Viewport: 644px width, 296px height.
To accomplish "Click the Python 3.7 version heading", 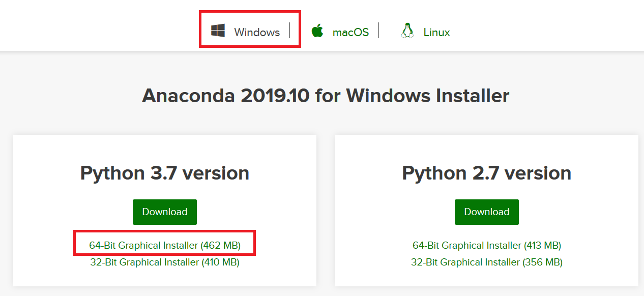I will pos(165,173).
